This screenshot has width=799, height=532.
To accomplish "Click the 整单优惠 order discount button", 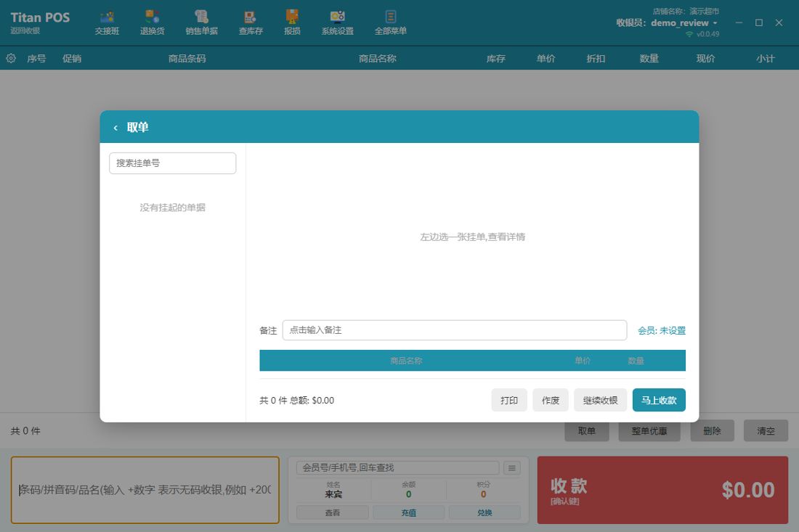I will [649, 430].
